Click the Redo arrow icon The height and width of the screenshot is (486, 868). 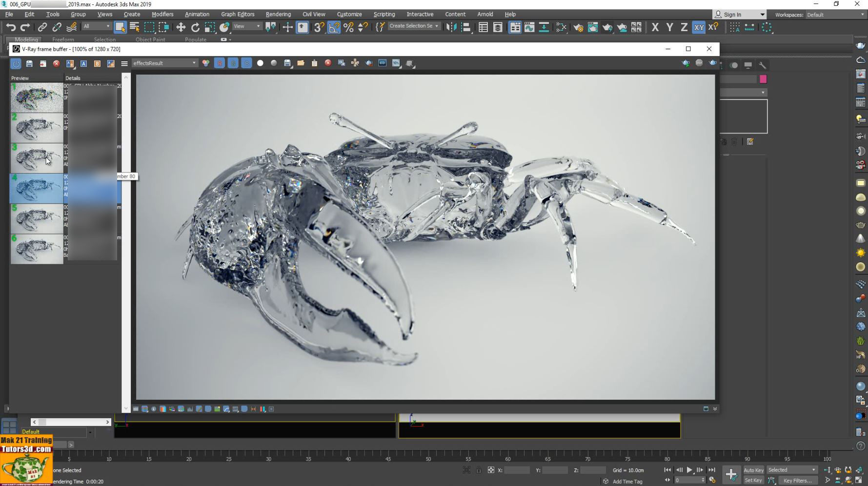(25, 27)
